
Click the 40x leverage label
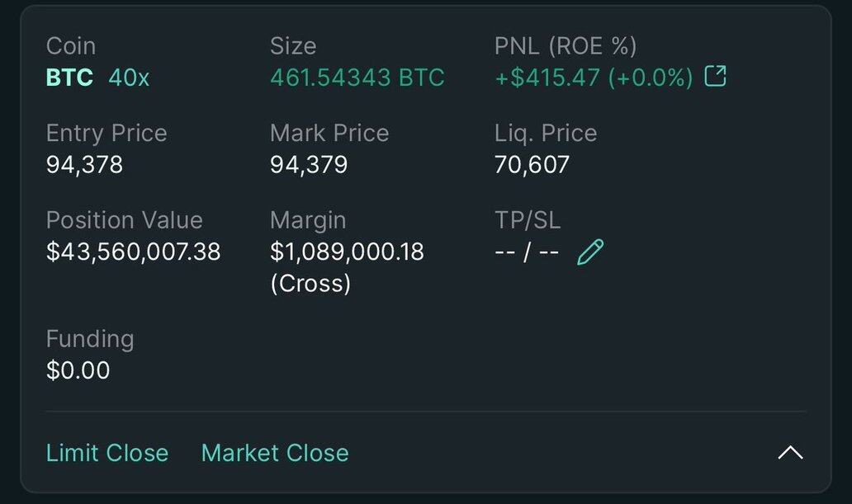pos(129,78)
